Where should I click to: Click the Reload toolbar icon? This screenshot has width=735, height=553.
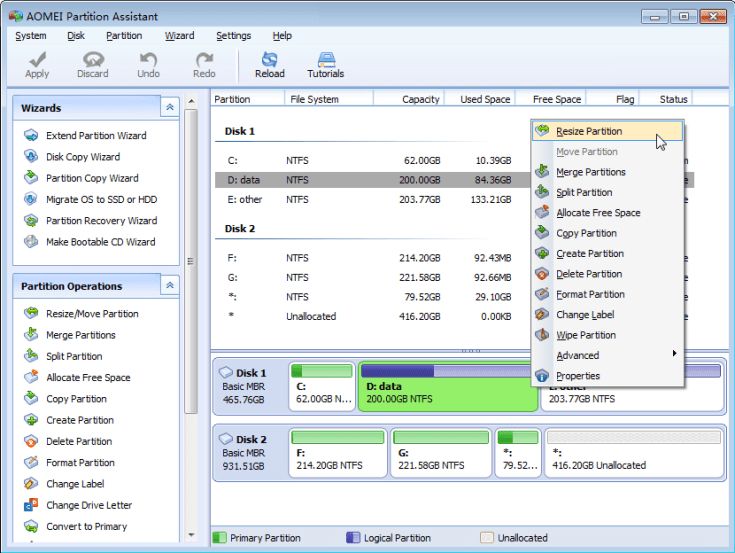pyautogui.click(x=270, y=60)
